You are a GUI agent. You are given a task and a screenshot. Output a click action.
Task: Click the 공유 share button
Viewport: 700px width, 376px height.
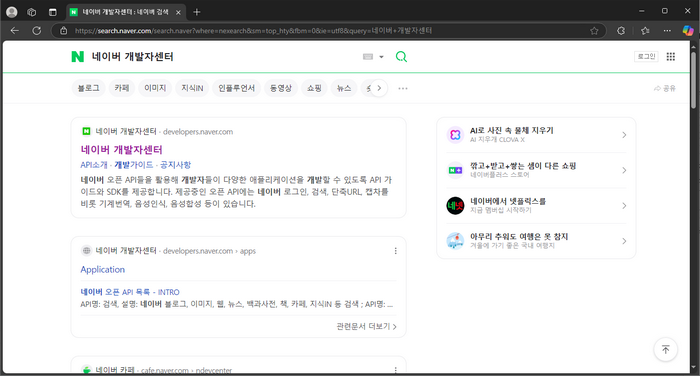point(665,88)
